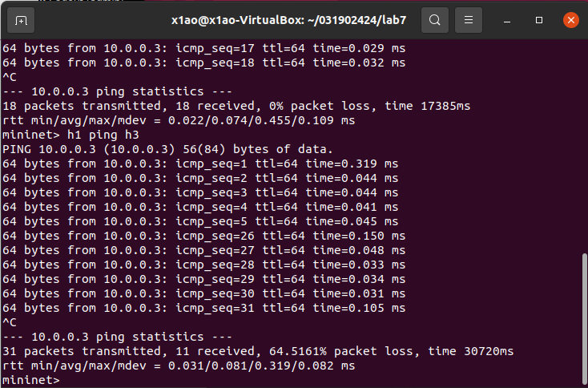
Task: Click the icmp_seq=31 time=0.105 line
Action: tap(203, 308)
